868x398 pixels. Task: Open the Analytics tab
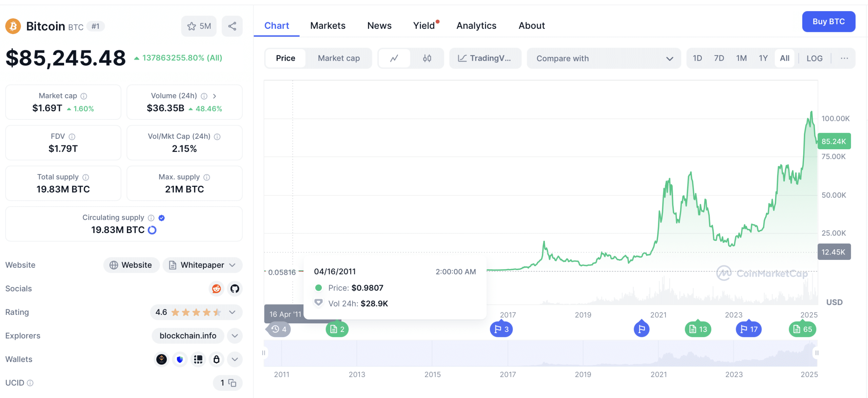[476, 26]
